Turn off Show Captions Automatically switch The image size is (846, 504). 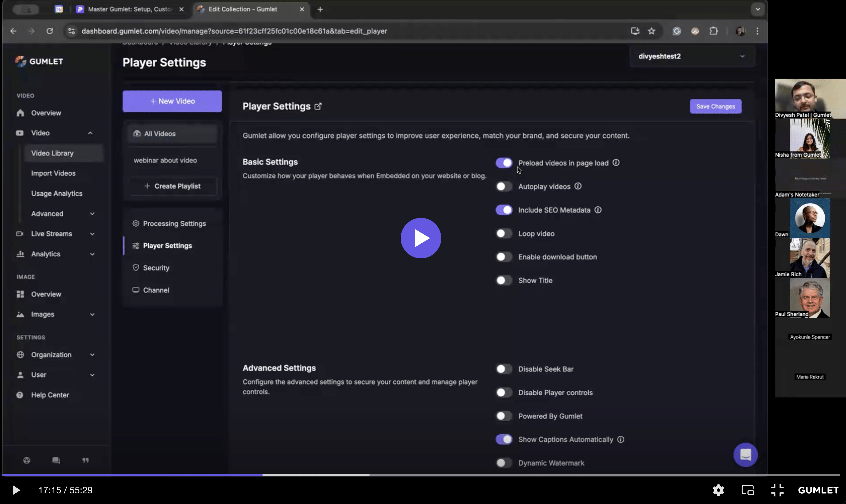pos(504,440)
